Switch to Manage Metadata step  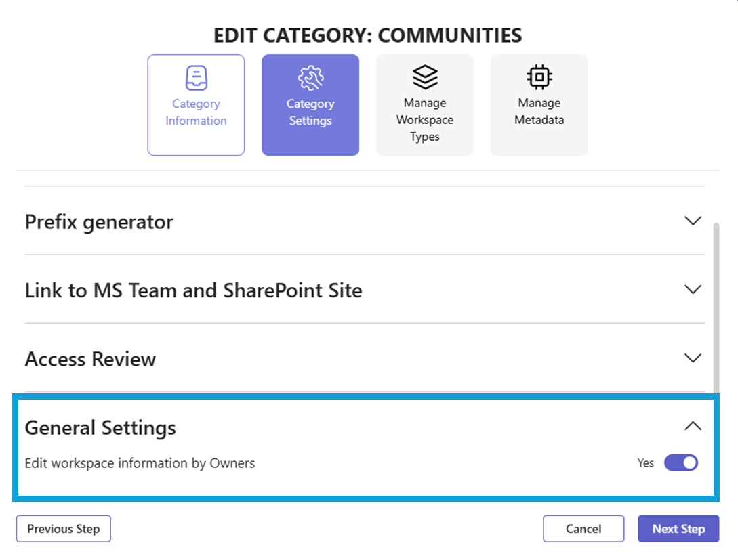click(539, 105)
